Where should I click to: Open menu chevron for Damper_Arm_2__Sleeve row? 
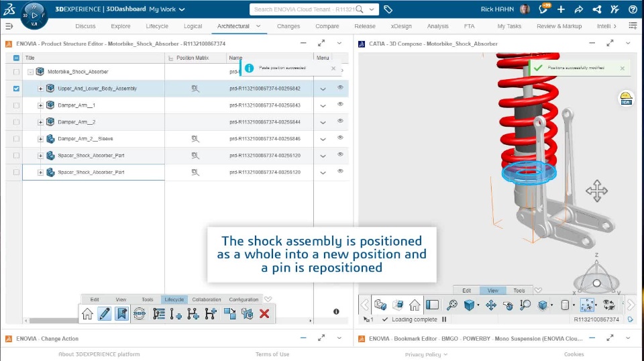pos(323,139)
